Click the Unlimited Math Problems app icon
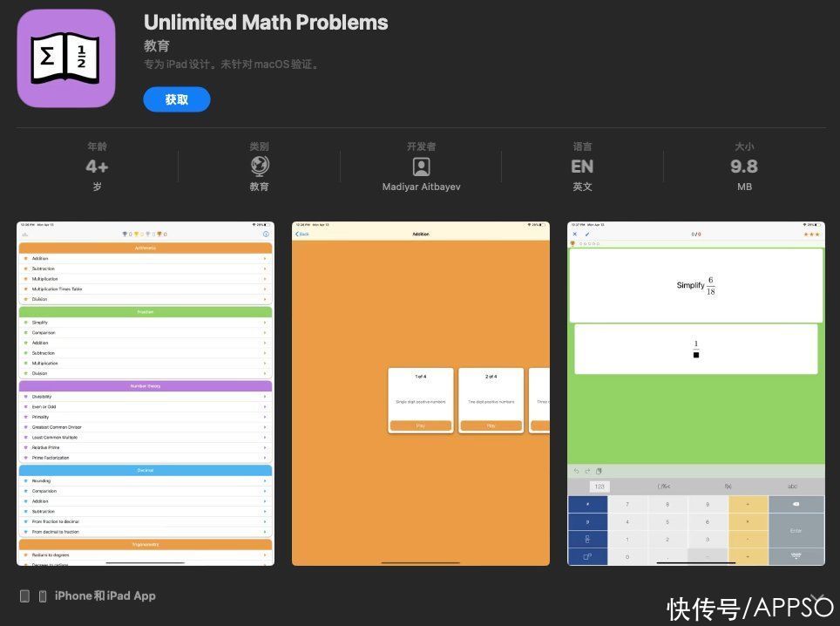The image size is (840, 626). click(66, 58)
